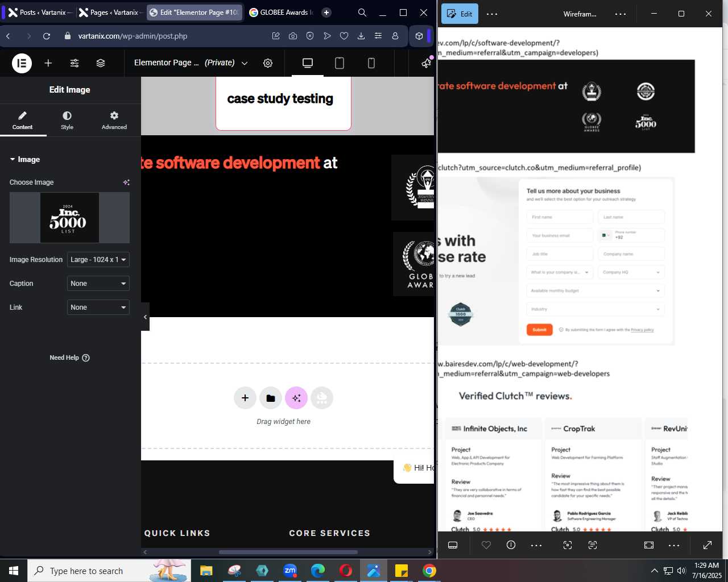Switch to the Style tab
728x582 pixels.
(x=67, y=120)
